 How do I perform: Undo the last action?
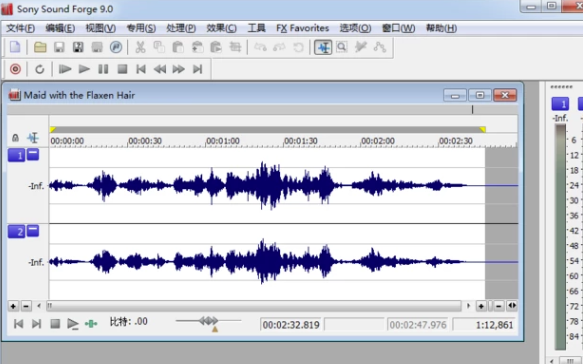pos(260,47)
